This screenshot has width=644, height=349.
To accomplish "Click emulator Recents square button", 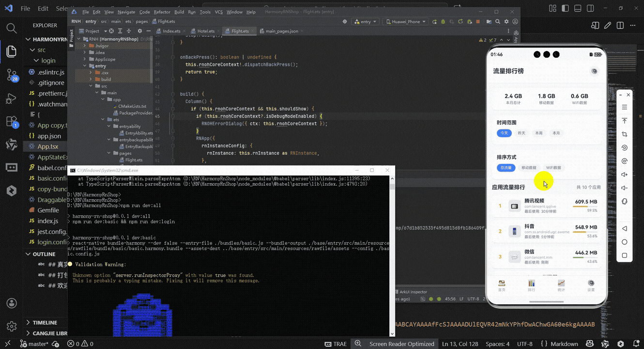I will [625, 255].
